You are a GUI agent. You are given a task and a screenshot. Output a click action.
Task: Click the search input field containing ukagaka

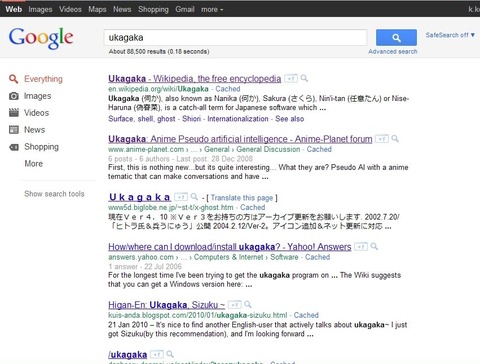coord(235,37)
